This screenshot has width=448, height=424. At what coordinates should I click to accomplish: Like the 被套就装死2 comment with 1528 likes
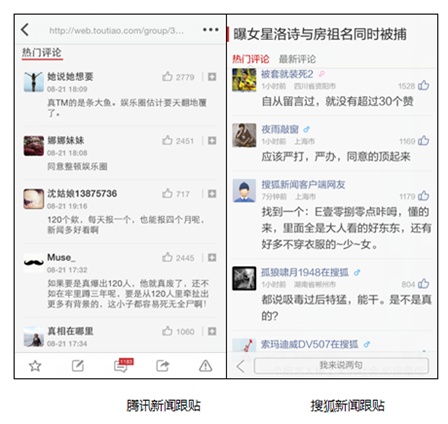424,85
